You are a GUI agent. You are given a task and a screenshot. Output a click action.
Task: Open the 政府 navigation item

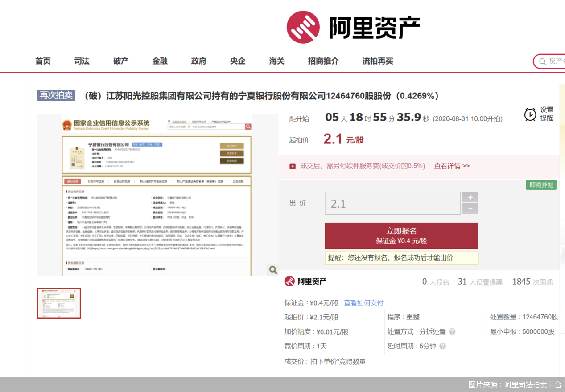199,61
